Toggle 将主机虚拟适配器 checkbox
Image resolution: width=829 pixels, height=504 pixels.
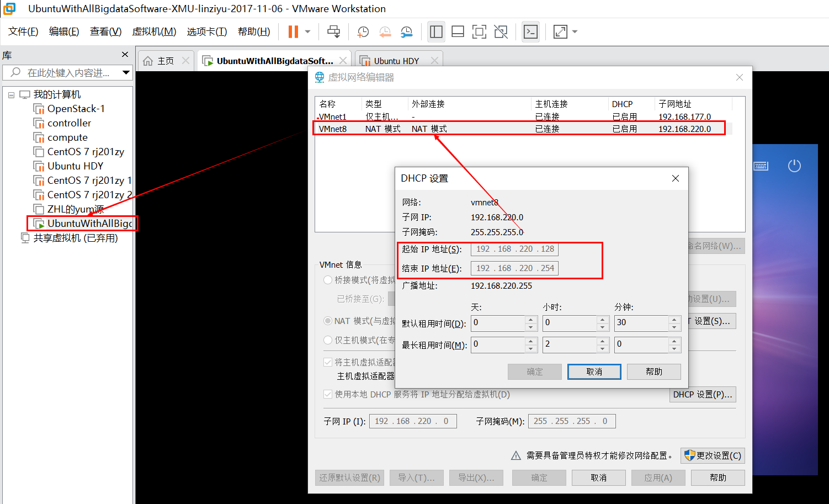pyautogui.click(x=328, y=362)
